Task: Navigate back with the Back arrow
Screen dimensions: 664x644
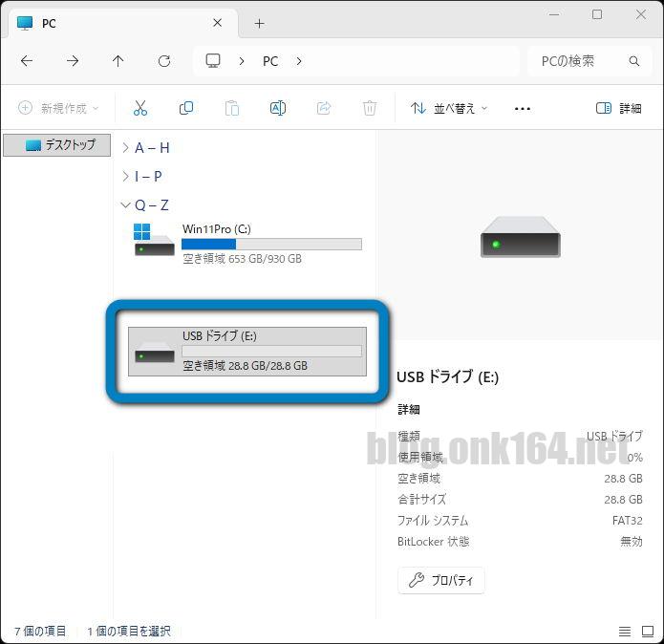Action: [27, 61]
